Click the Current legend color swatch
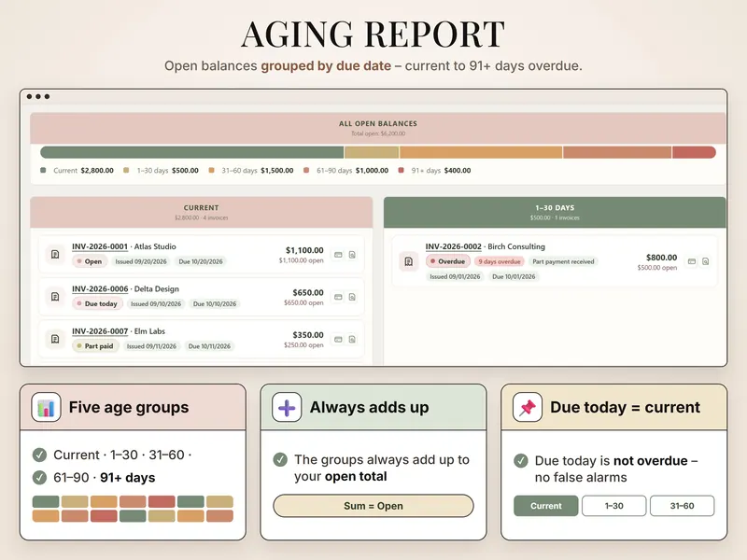Viewport: 747px width, 560px height. coord(43,170)
